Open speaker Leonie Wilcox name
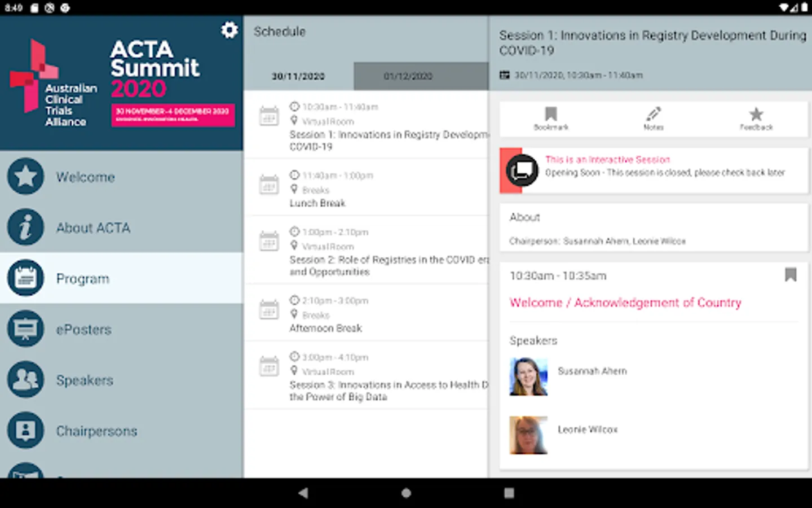The height and width of the screenshot is (508, 812). [x=588, y=430]
